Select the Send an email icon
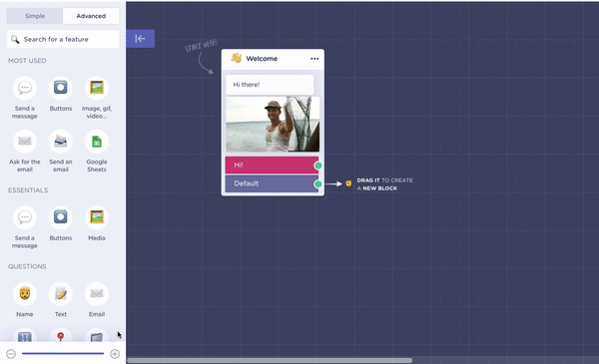 61,142
